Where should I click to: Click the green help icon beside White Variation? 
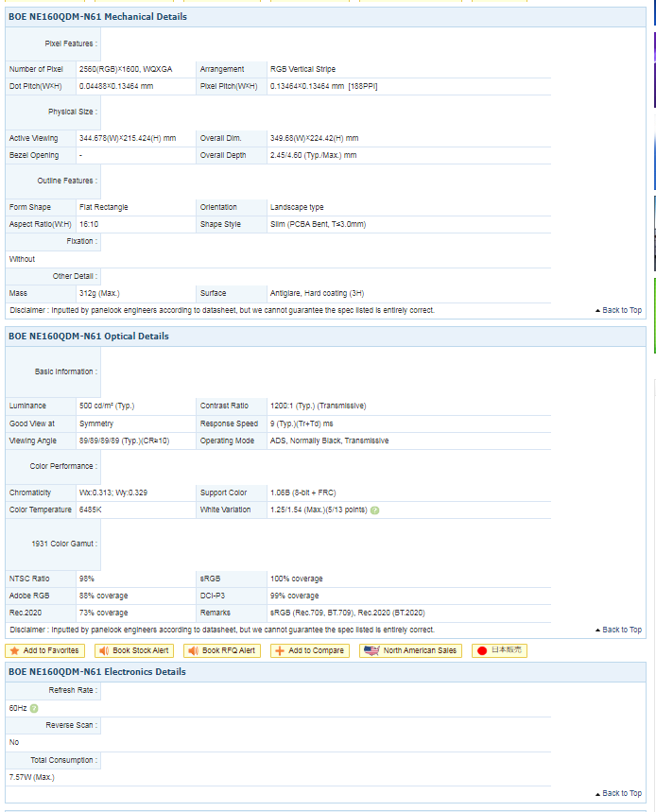point(375,510)
